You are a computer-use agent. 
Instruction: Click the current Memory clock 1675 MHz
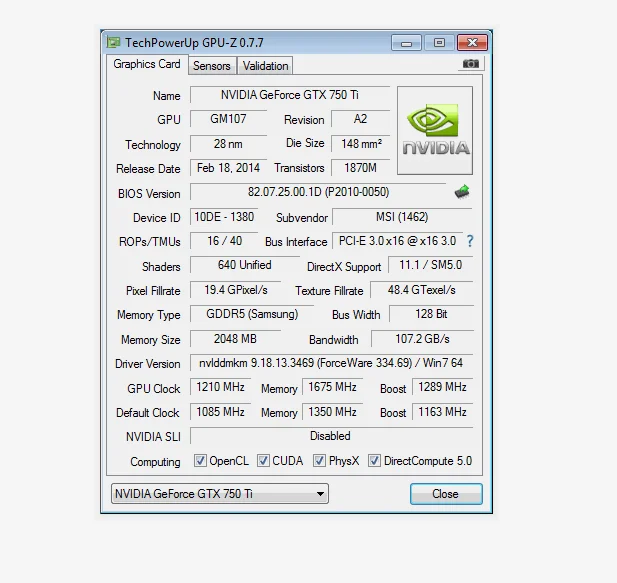coord(333,387)
